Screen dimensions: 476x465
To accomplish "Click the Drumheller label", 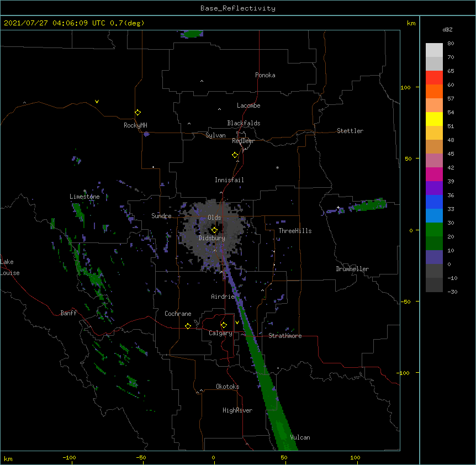I will (x=352, y=269).
